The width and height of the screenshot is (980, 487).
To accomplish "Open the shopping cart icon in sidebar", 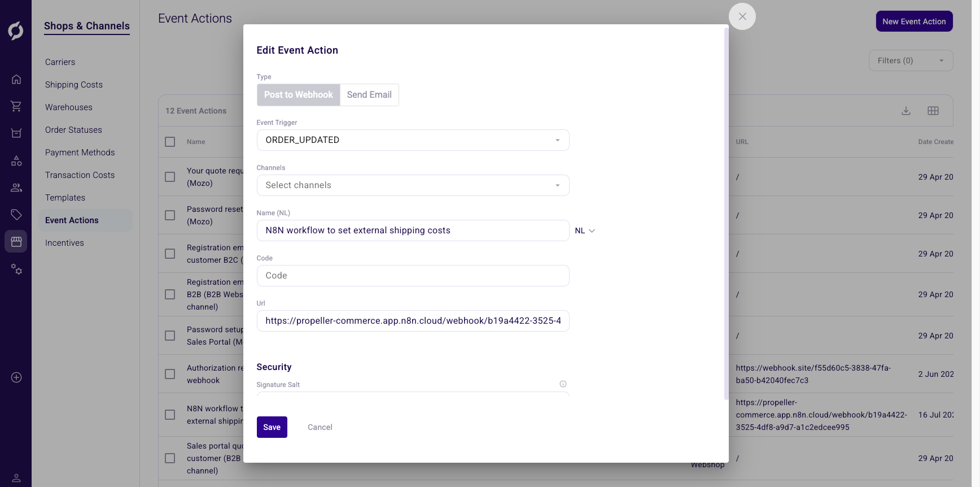I will tap(16, 106).
